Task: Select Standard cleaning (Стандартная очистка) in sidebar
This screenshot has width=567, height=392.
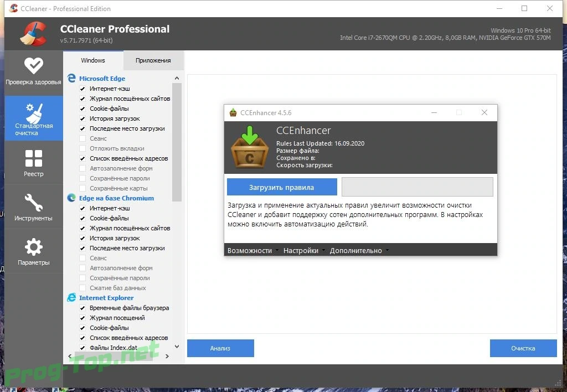Action: (34, 118)
